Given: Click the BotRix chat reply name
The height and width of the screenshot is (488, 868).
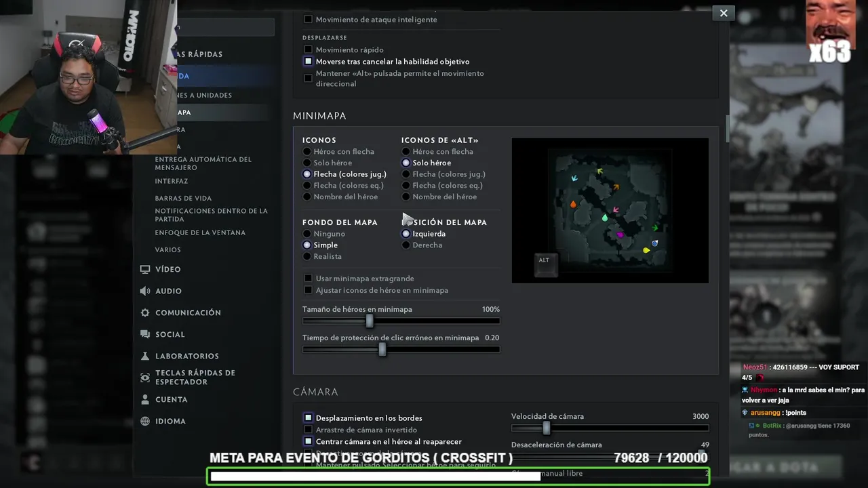Looking at the screenshot, I should pyautogui.click(x=772, y=426).
